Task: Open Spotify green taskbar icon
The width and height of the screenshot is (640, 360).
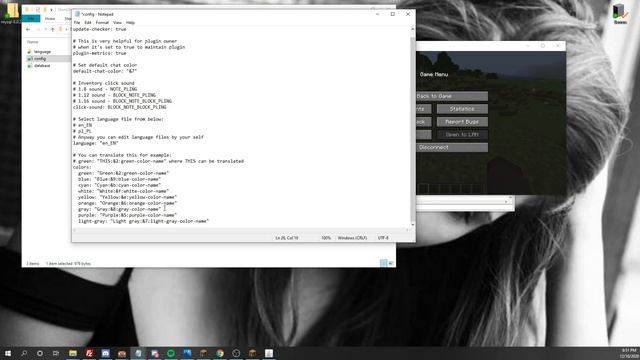Action: pos(171,353)
